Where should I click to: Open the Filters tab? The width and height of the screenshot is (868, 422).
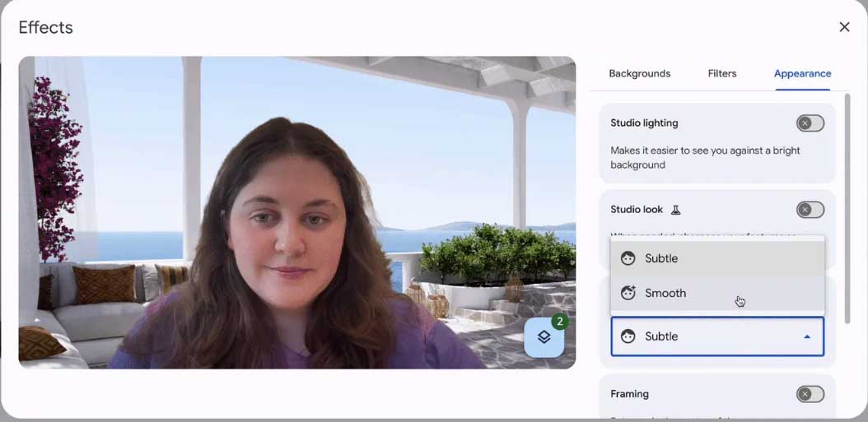[722, 73]
